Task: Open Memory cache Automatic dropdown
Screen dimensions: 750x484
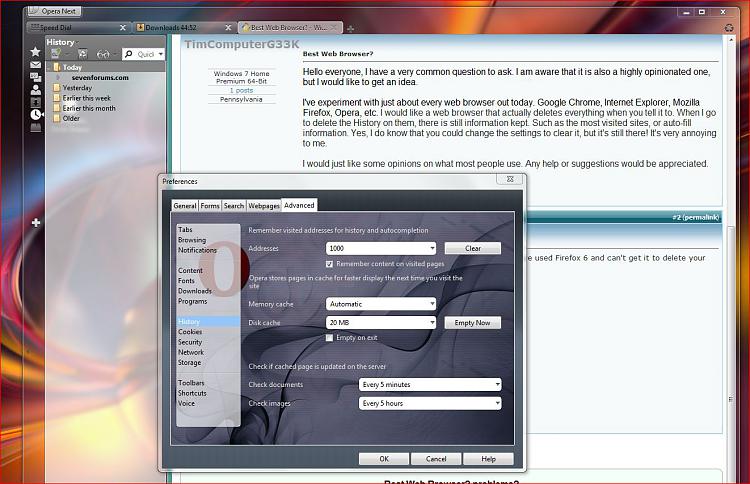Action: pos(381,304)
